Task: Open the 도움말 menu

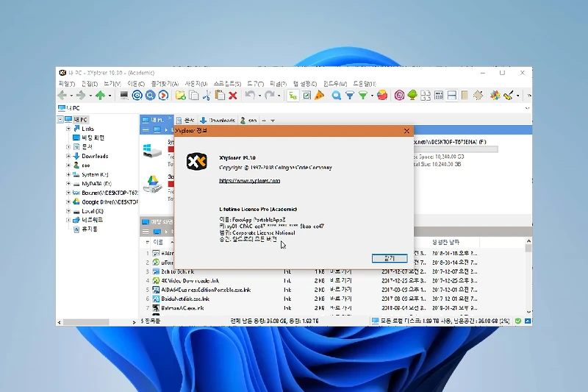Action: [365, 84]
